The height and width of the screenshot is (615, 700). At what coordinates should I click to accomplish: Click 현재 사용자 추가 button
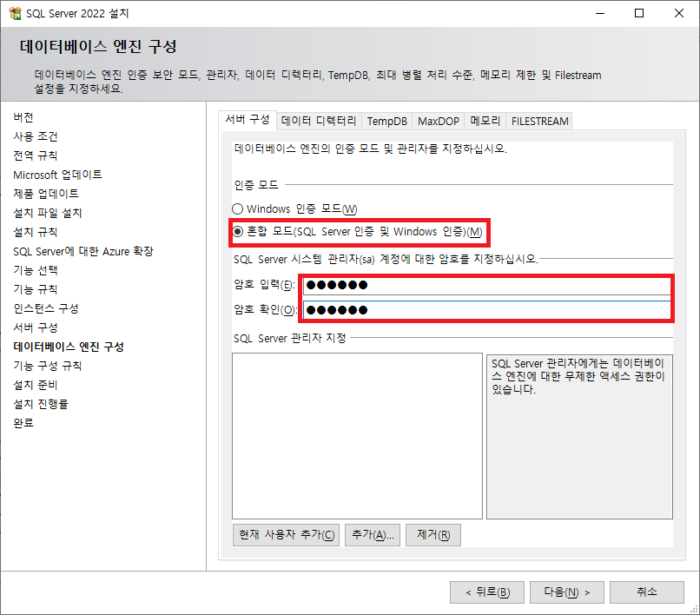tap(286, 535)
